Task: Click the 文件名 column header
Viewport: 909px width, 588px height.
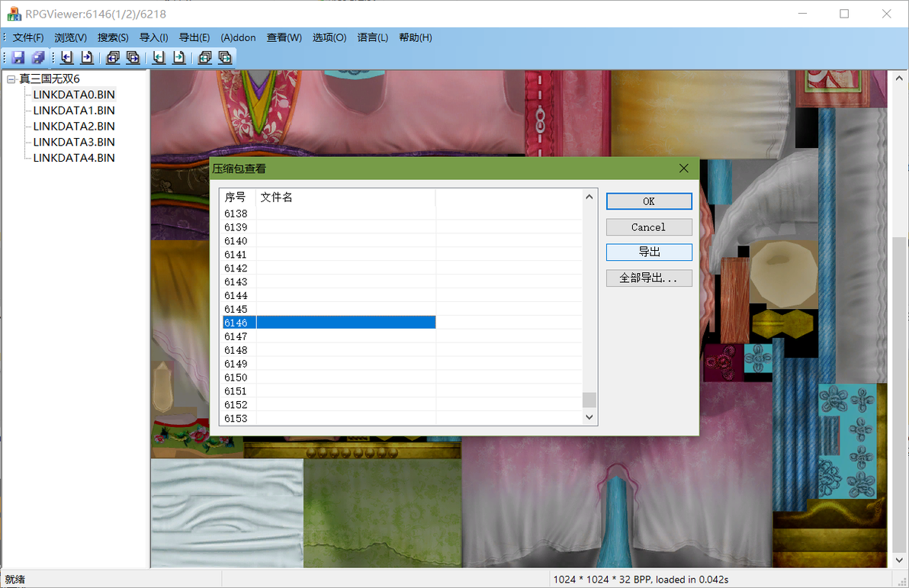Action: point(345,198)
